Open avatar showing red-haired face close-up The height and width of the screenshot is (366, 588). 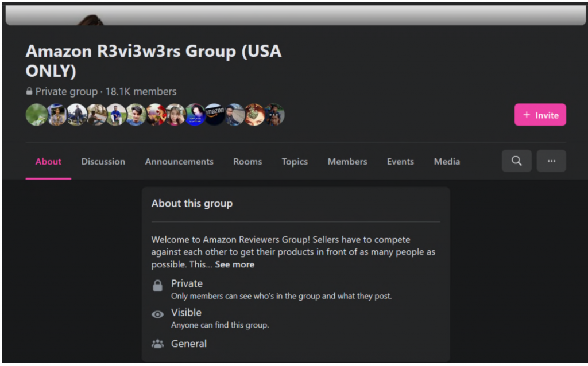click(x=254, y=115)
